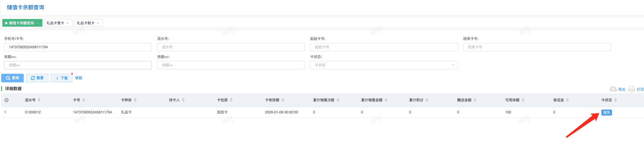Switch to 礼品卡制卡 tab
Viewport: 644px width, 141px height.
pos(86,23)
